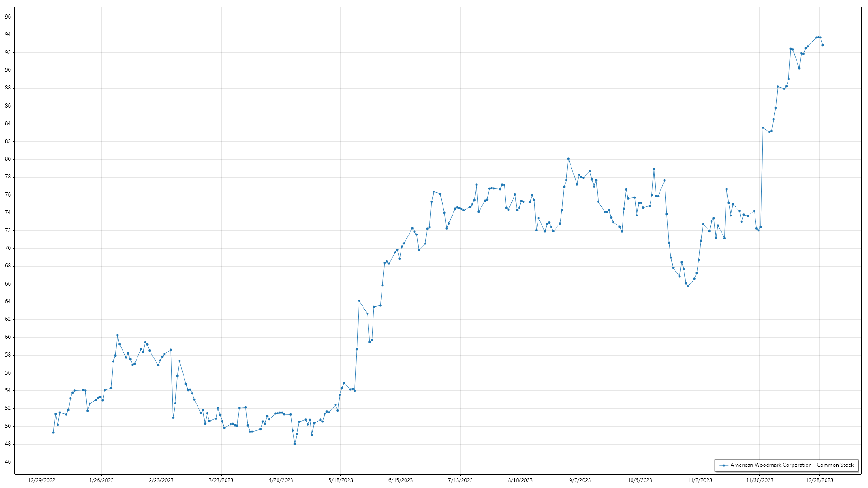
Task: Click the 9/7/2023 date axis label
Action: (580, 480)
